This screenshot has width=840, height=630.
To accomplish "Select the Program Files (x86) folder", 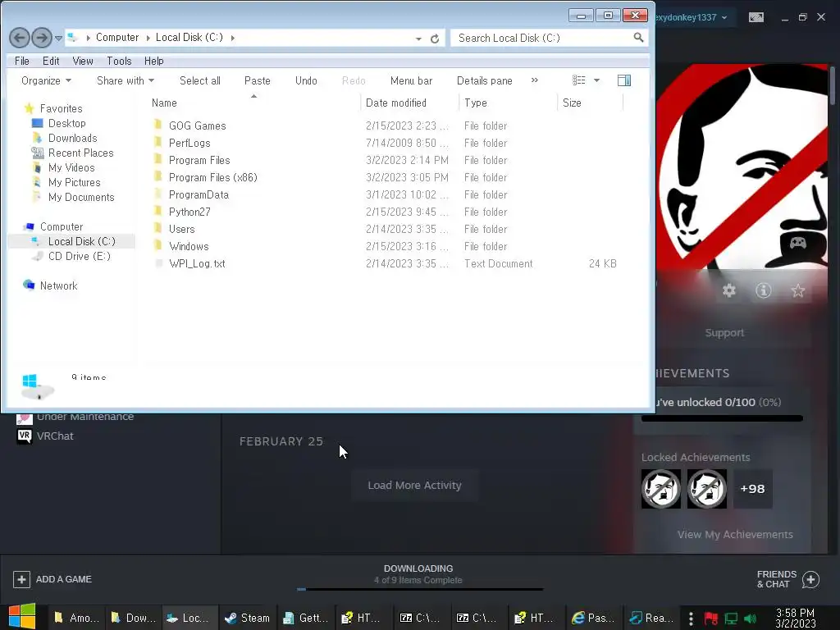I will coord(212,177).
